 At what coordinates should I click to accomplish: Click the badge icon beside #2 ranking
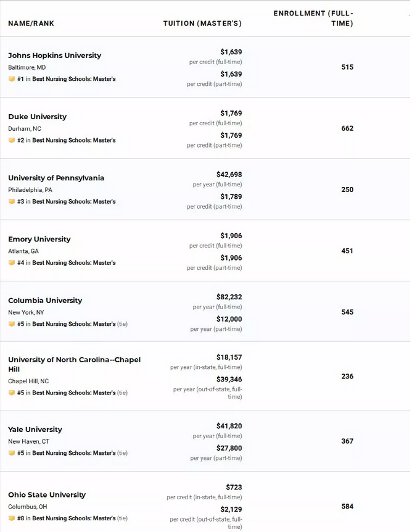(x=12, y=140)
